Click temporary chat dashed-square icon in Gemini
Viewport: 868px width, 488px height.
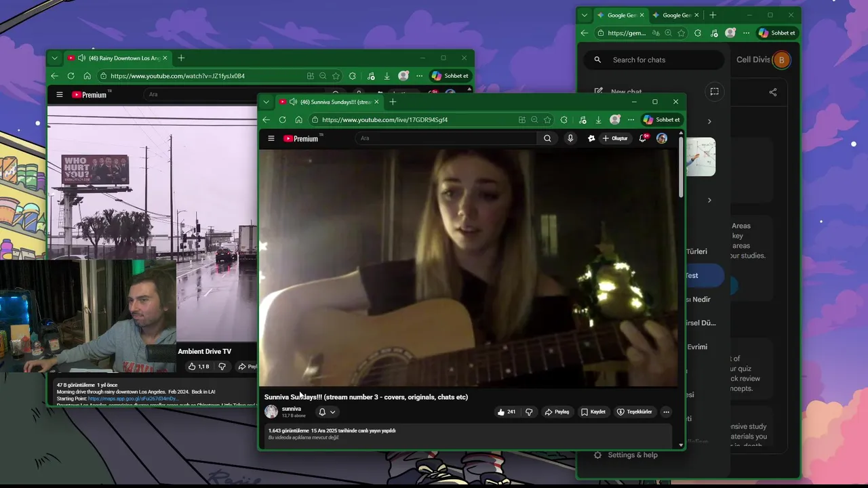pos(714,91)
